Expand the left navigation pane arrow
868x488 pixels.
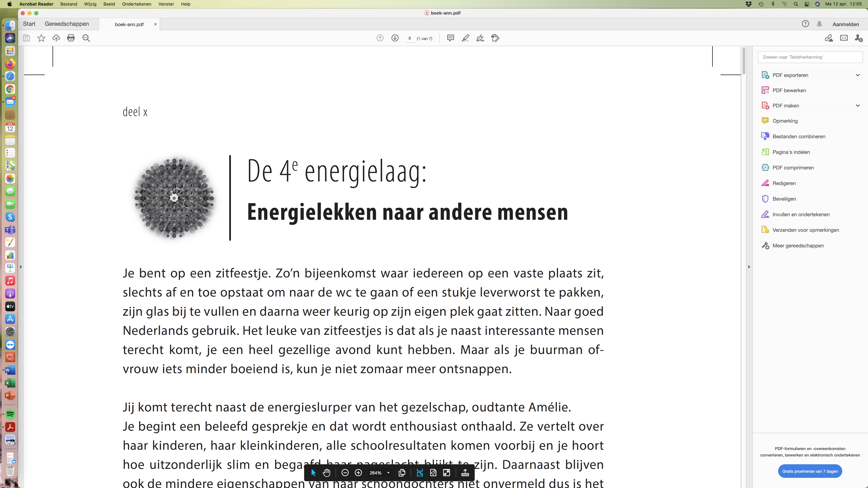[21, 267]
